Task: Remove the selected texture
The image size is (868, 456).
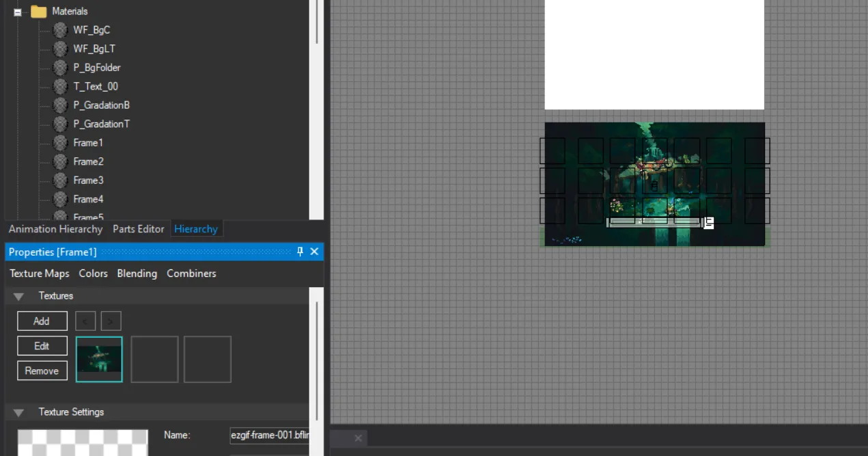Action: (42, 371)
